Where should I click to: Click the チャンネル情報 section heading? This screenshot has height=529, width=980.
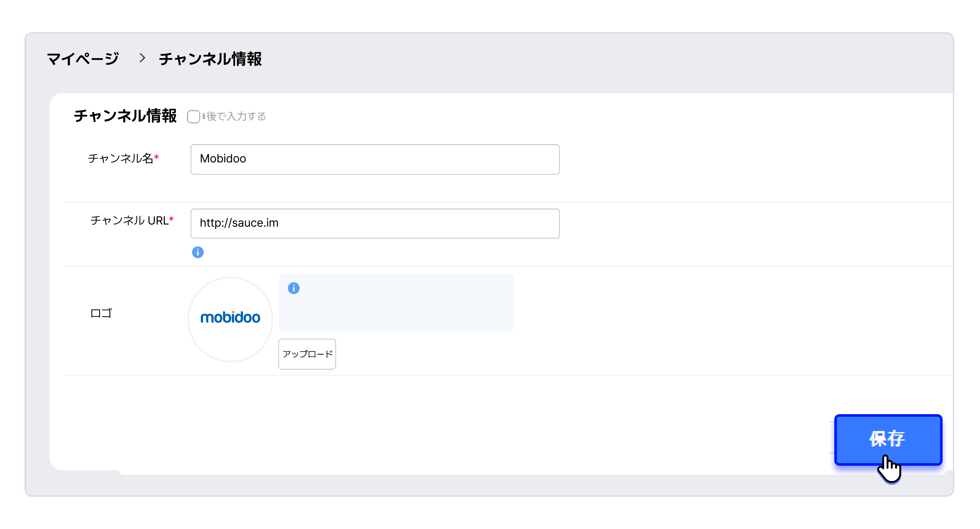click(x=125, y=116)
